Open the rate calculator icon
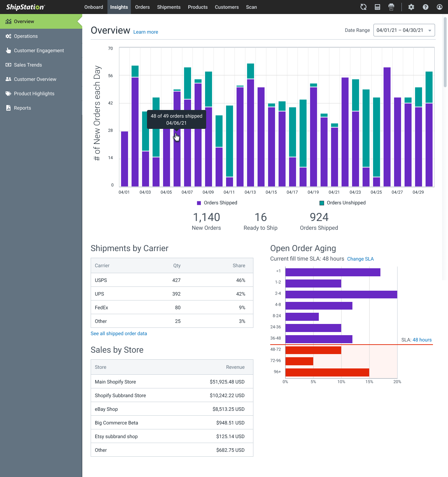The image size is (448, 477). pos(377,7)
